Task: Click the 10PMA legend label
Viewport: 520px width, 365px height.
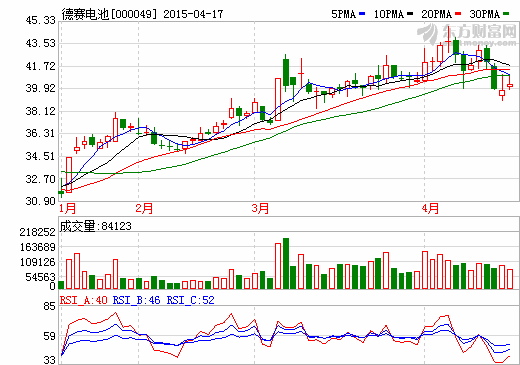Action: pos(389,14)
